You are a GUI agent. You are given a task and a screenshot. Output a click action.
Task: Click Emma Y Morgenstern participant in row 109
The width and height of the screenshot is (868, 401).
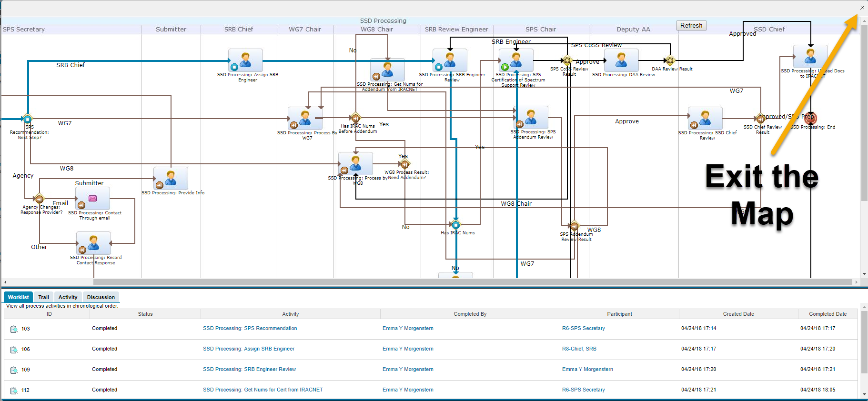(587, 370)
